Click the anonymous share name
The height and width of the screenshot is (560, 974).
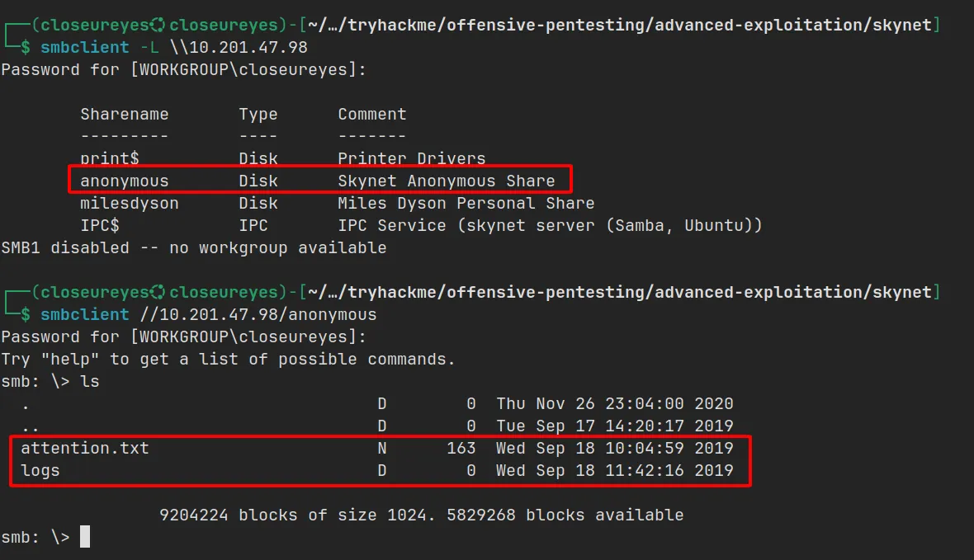(x=124, y=181)
